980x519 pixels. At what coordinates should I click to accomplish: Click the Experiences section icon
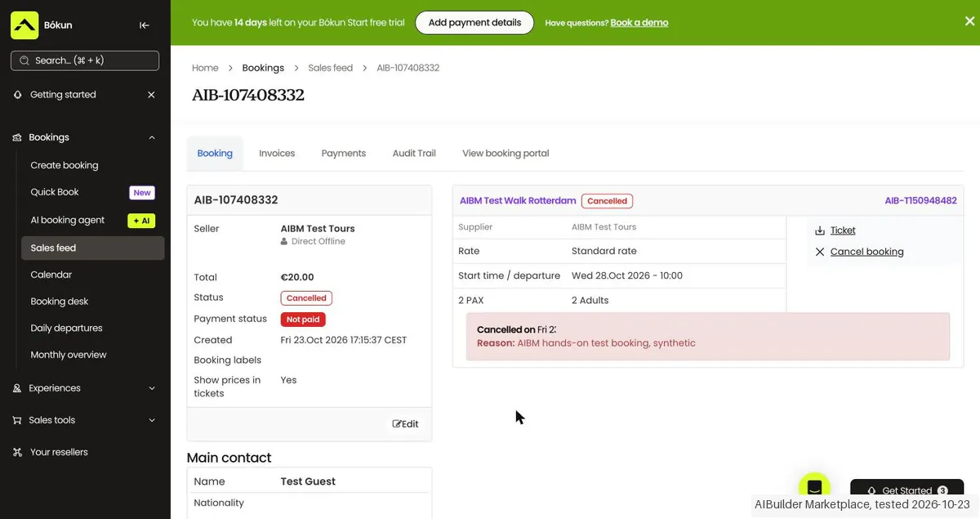pos(17,388)
